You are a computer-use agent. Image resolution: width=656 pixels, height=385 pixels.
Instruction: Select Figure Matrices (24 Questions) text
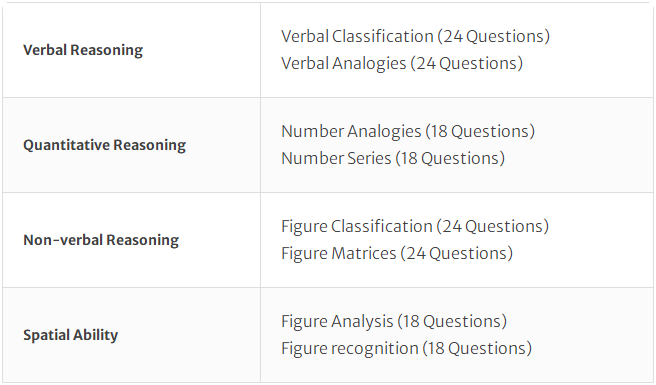point(397,254)
